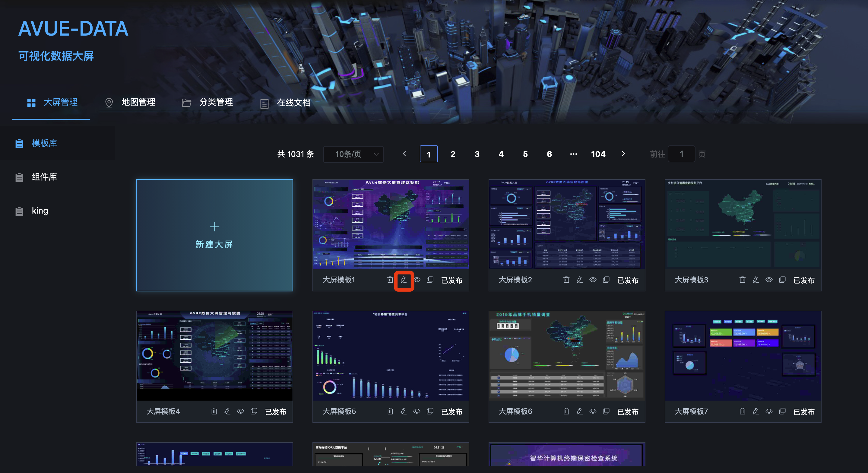Click trash icon on 大屏模板4
Viewport: 868px width, 473px height.
[x=214, y=411]
